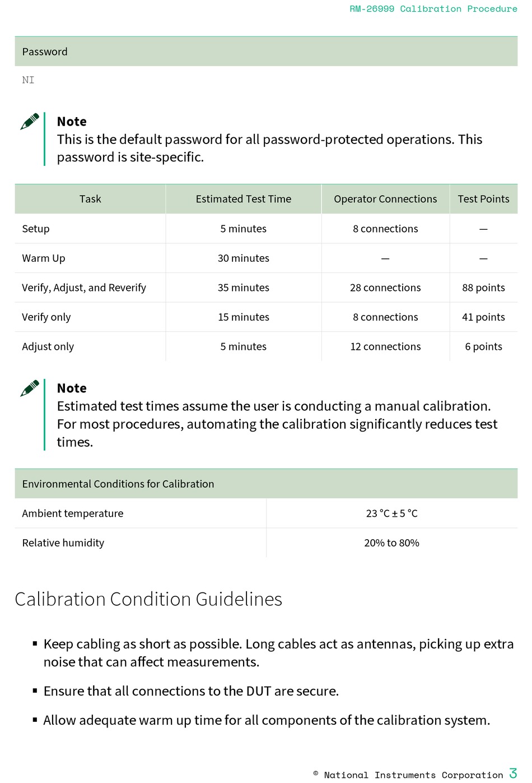This screenshot has width=532, height=783.
Task: Select the NI password text
Action: click(28, 80)
